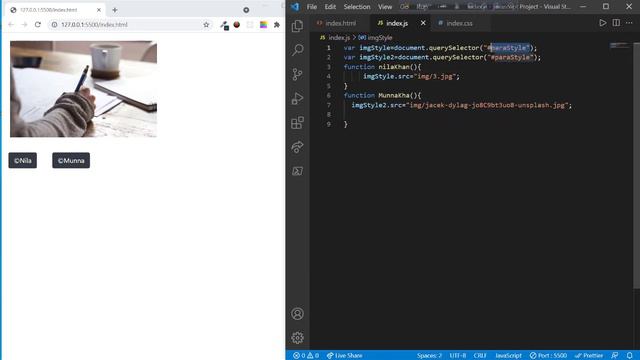Open the Explorer view in VS Code
The image size is (640, 360).
tap(297, 26)
